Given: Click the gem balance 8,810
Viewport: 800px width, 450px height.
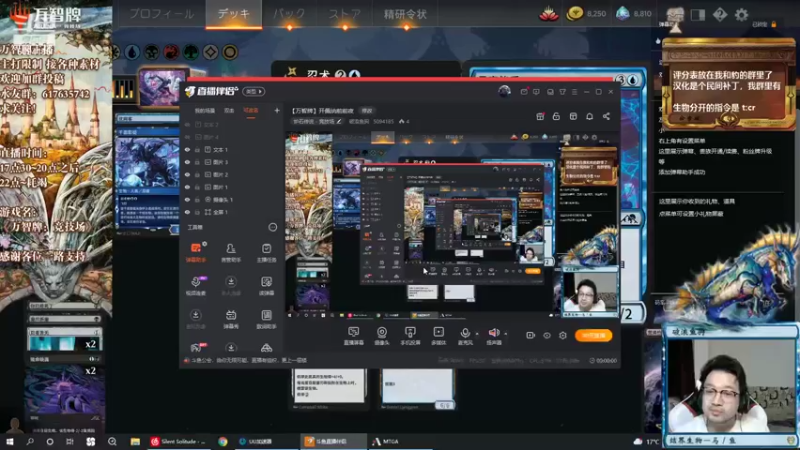Looking at the screenshot, I should tap(634, 14).
